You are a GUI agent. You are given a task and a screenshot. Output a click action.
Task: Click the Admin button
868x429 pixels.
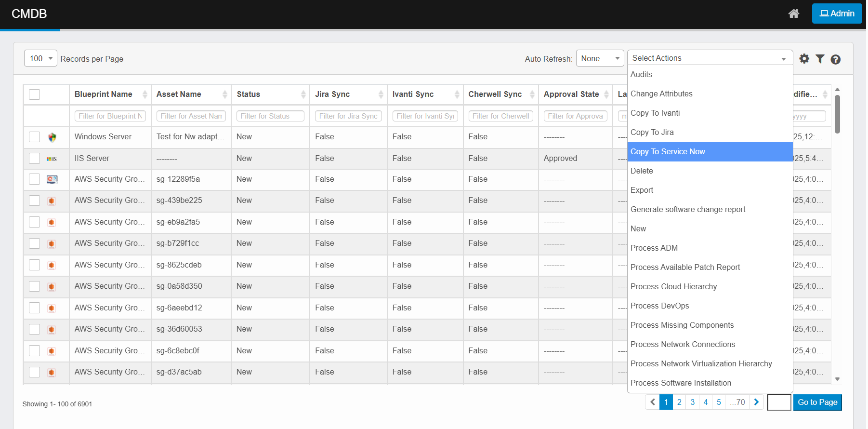point(837,13)
